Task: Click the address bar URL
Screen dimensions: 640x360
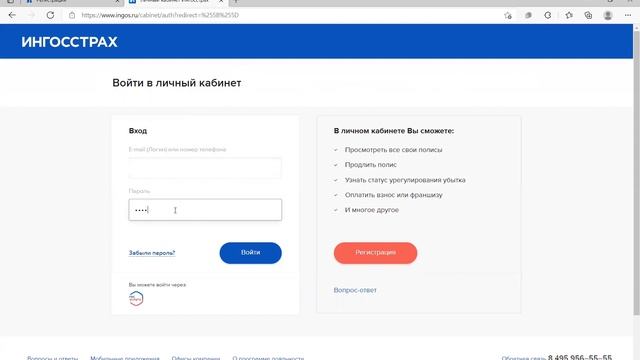Action: point(160,16)
